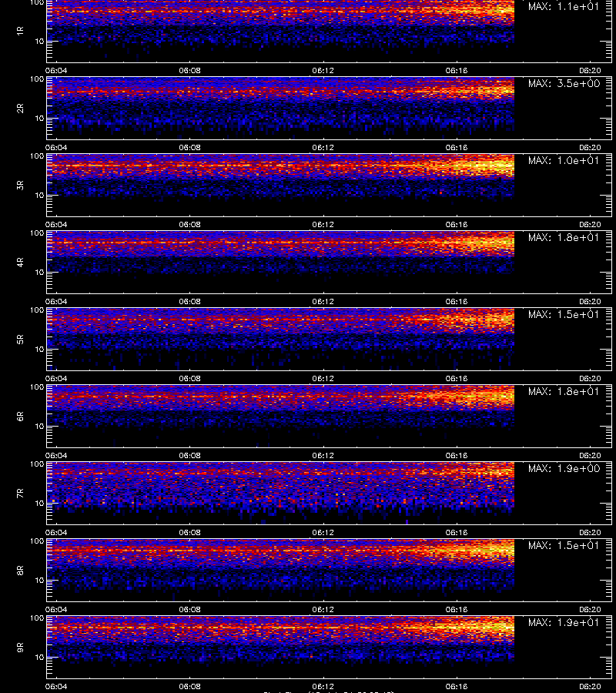Viewport: 616px width, 693px height.
Task: Click the 7R panel axis label
Action: click(x=20, y=494)
